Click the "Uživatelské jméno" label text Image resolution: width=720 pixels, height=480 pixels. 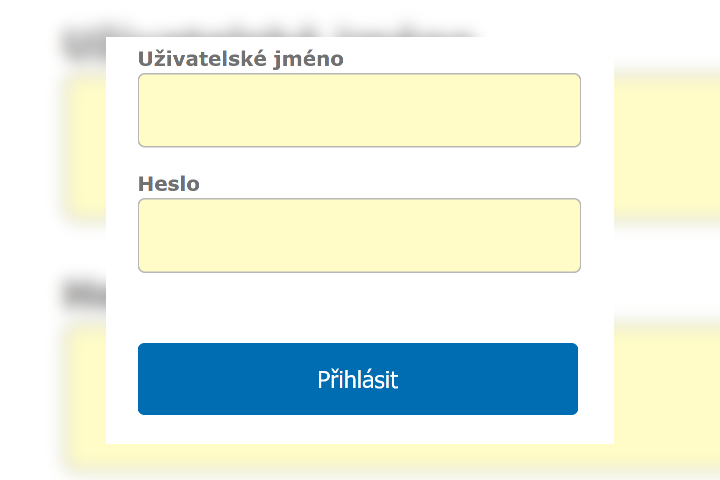240,59
